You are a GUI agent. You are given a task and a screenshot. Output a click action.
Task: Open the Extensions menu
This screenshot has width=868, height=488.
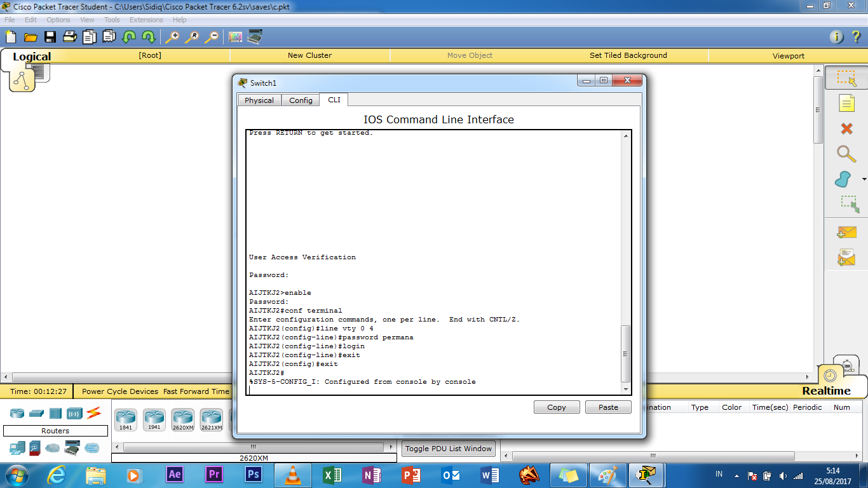tap(146, 20)
